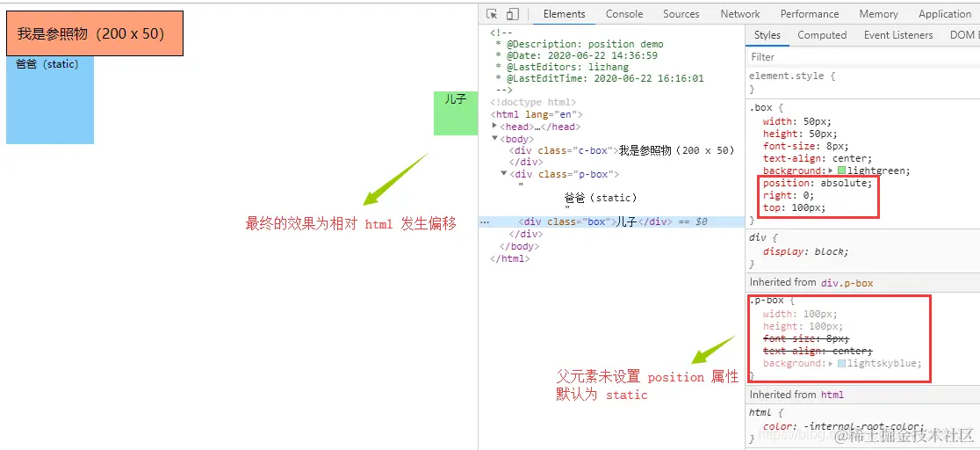This screenshot has width=980, height=450.
Task: Click the display: block declaration
Action: (x=805, y=251)
